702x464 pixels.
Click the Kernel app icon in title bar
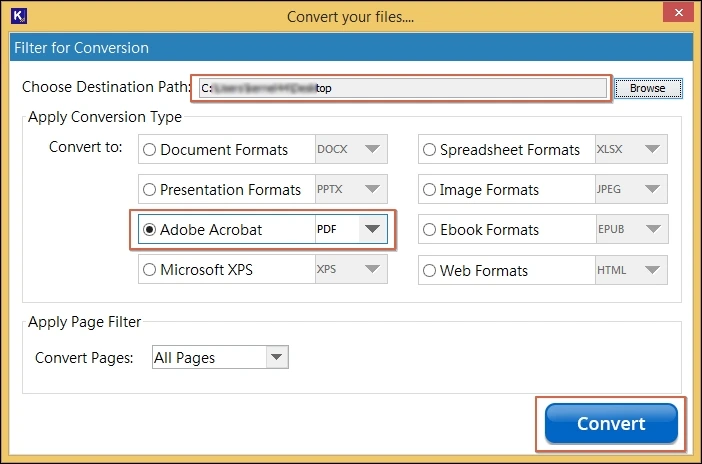point(19,16)
